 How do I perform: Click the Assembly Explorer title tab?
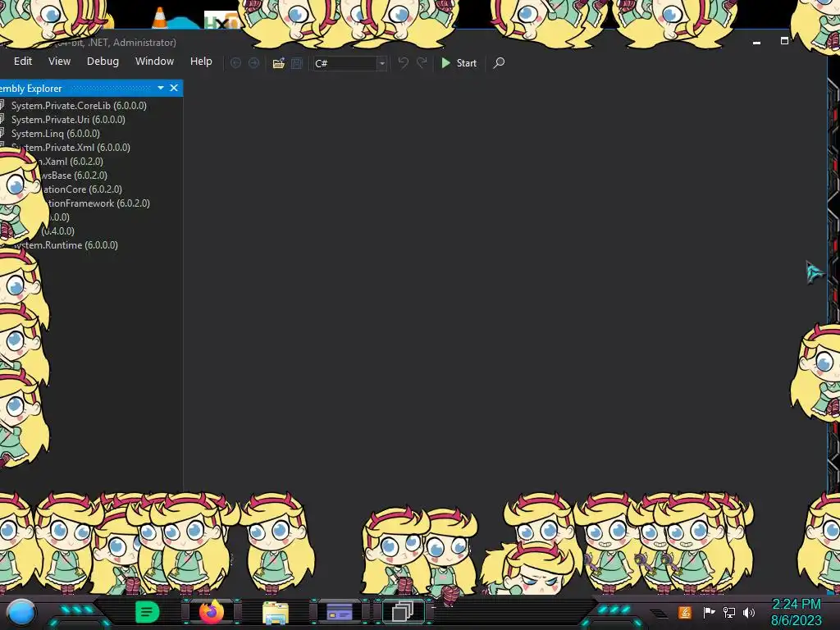click(30, 89)
